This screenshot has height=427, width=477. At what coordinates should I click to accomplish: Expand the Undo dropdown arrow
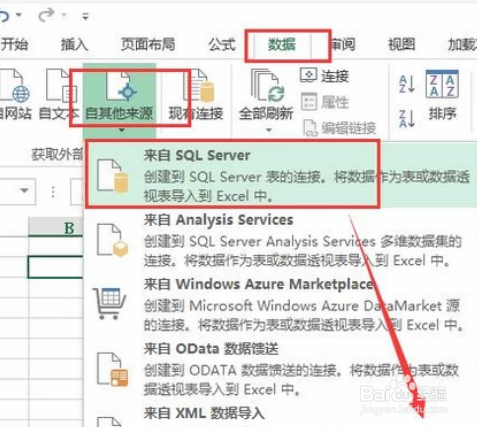point(19,15)
